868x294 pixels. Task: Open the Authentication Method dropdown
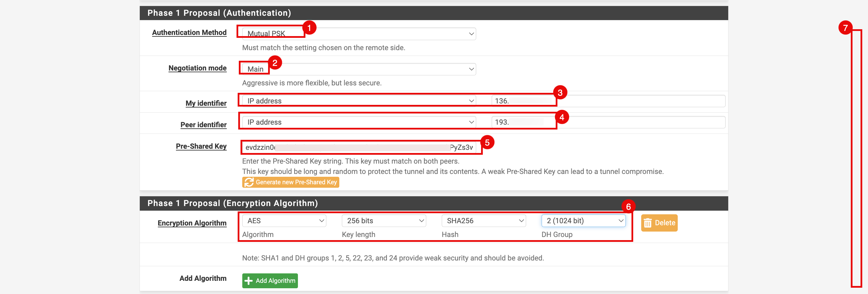359,34
